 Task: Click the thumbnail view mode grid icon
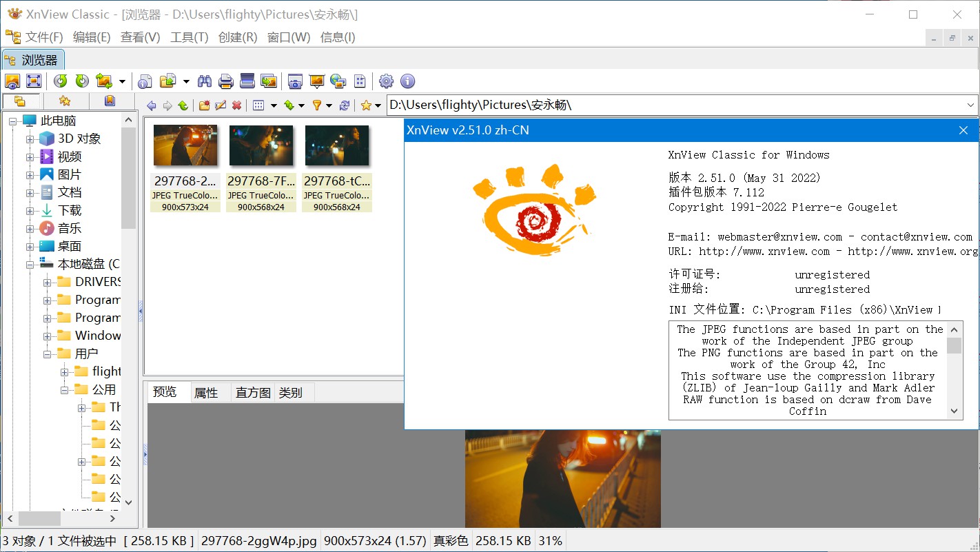coord(258,105)
